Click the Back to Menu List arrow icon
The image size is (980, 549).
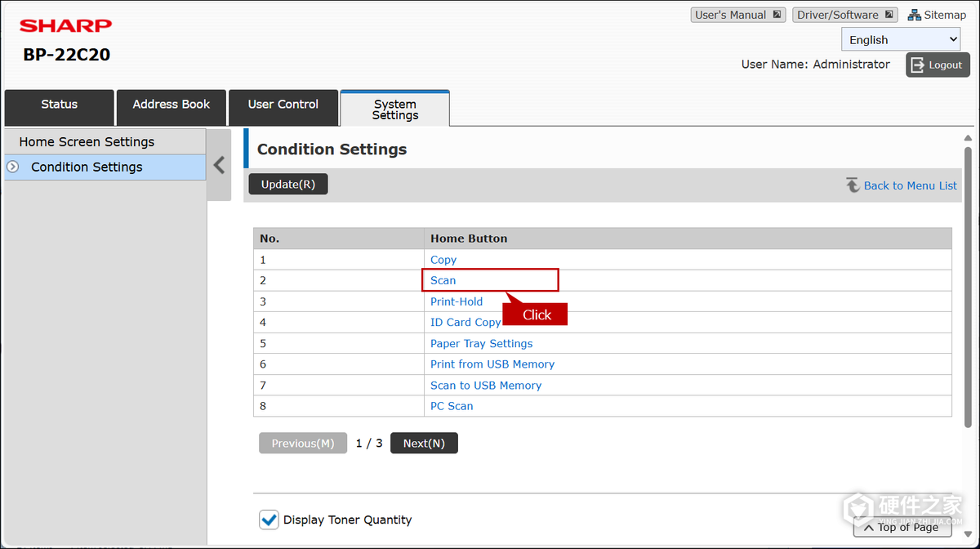[x=853, y=185]
